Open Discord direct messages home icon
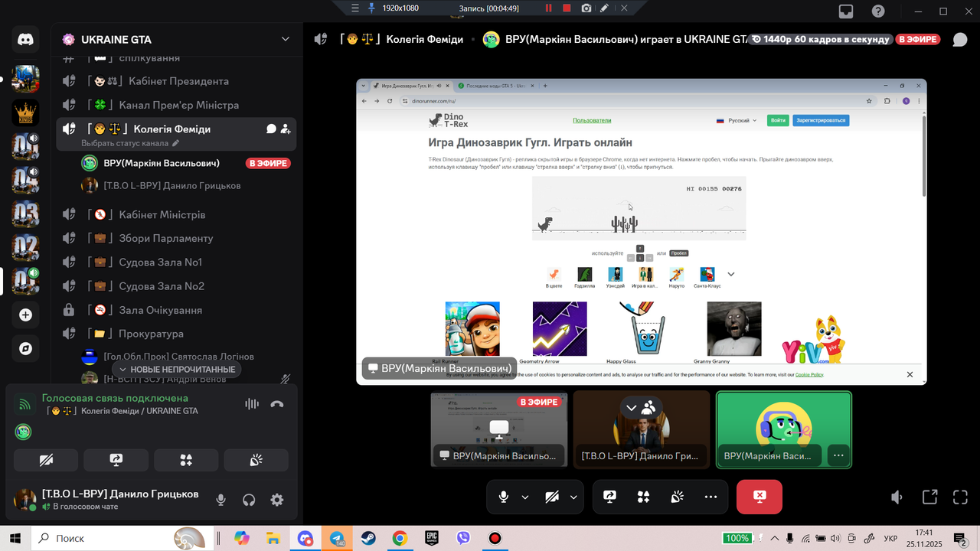Viewport: 980px width, 551px height. tap(25, 40)
